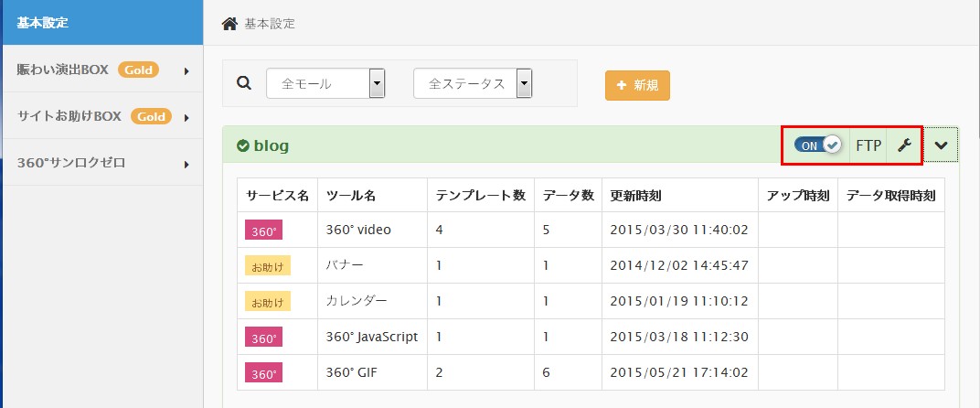Click お助け badge in バナー row
The image size is (980, 408).
[x=268, y=266]
